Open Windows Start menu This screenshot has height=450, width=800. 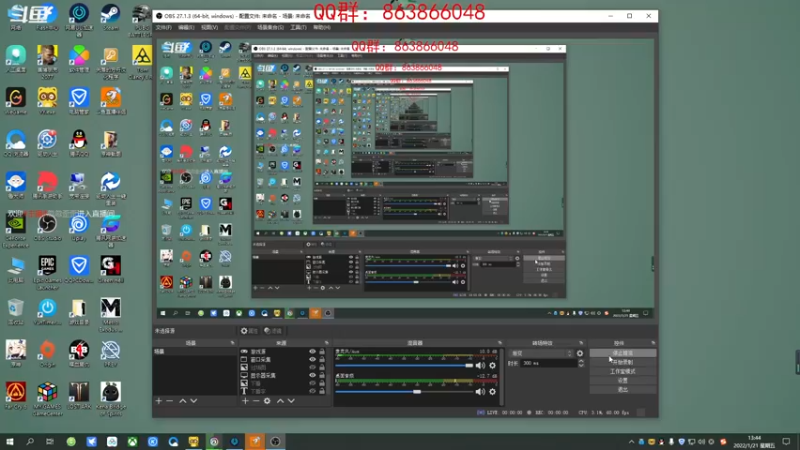coord(9,441)
